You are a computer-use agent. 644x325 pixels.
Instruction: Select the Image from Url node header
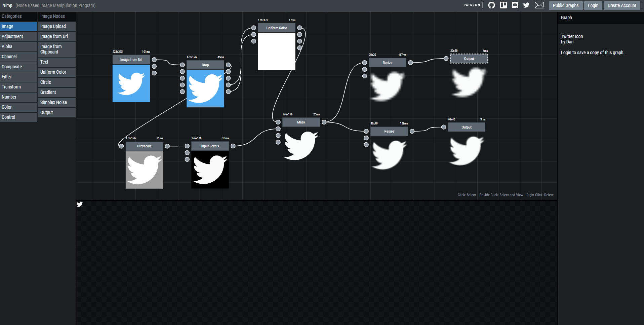click(x=131, y=60)
